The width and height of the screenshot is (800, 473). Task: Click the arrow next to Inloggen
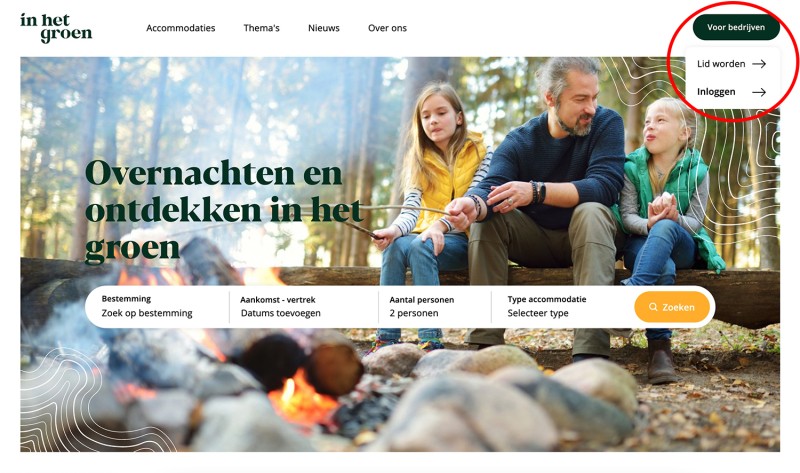pos(759,92)
